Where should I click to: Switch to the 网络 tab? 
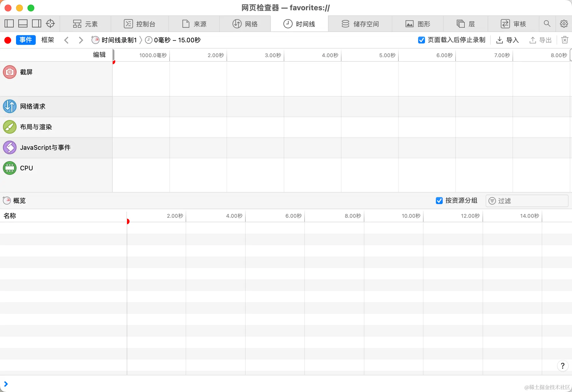click(x=245, y=24)
